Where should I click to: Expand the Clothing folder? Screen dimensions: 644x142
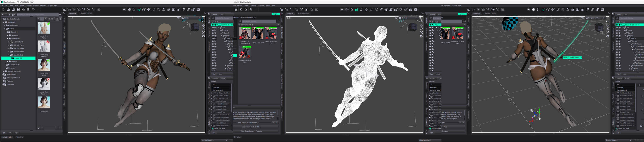pyautogui.click(x=8, y=61)
